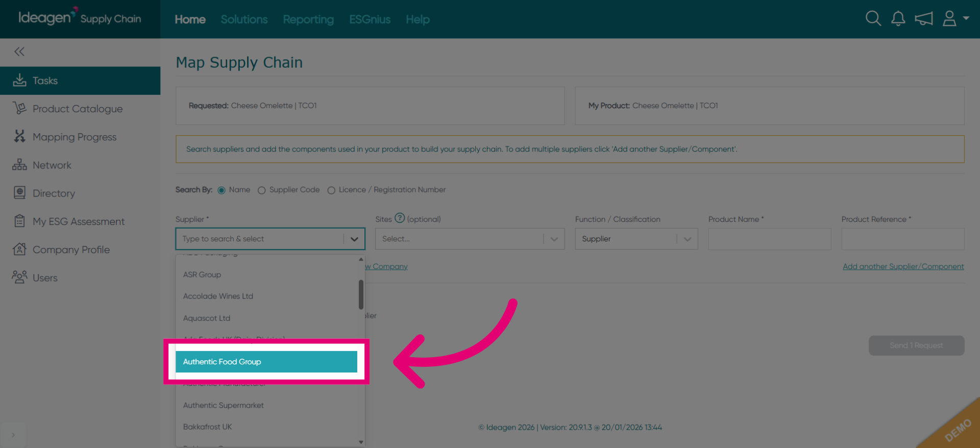980x448 pixels.
Task: Click the Mapping Progress icon
Action: tap(19, 136)
